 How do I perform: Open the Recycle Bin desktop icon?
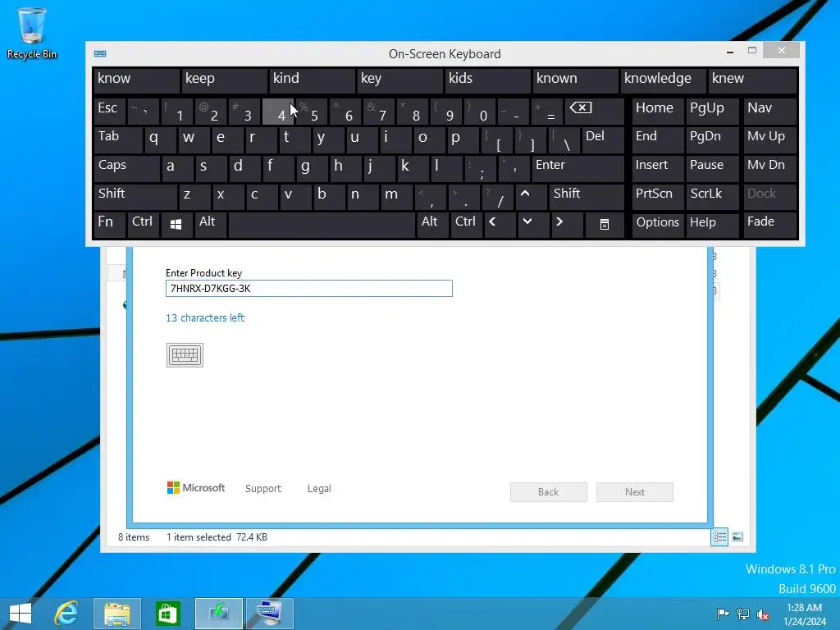tap(32, 33)
